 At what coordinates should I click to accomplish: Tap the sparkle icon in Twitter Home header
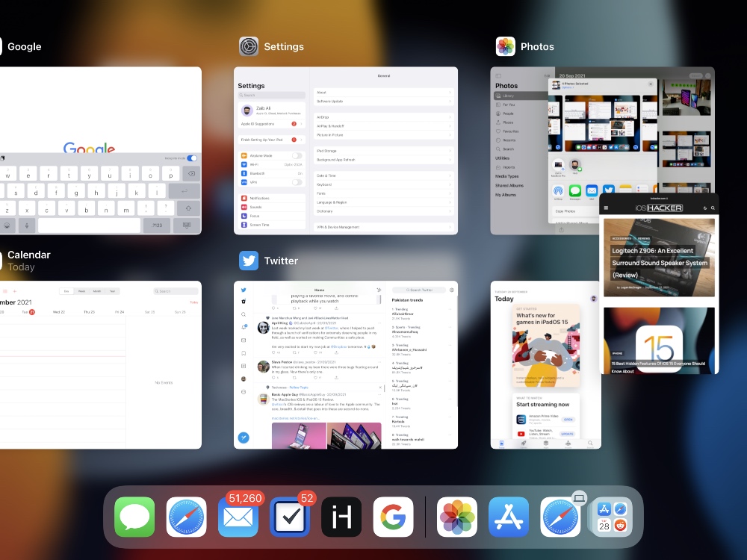[x=379, y=290]
